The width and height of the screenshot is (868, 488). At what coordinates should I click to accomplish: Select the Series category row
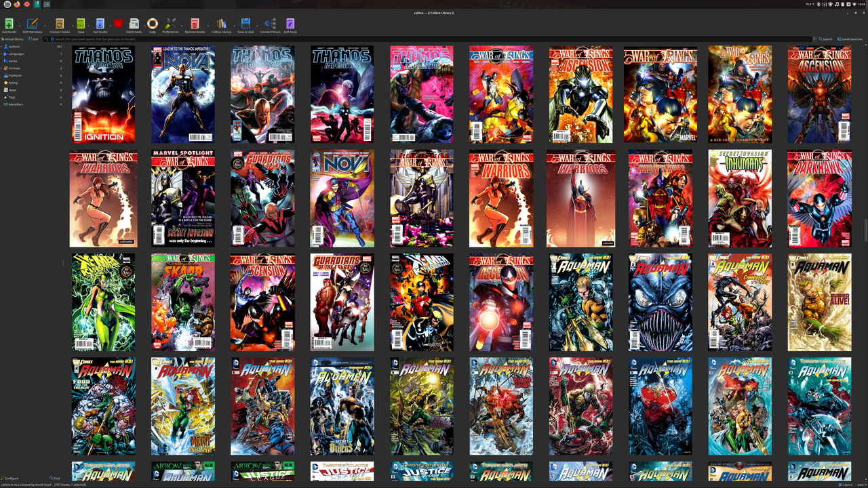[x=32, y=61]
